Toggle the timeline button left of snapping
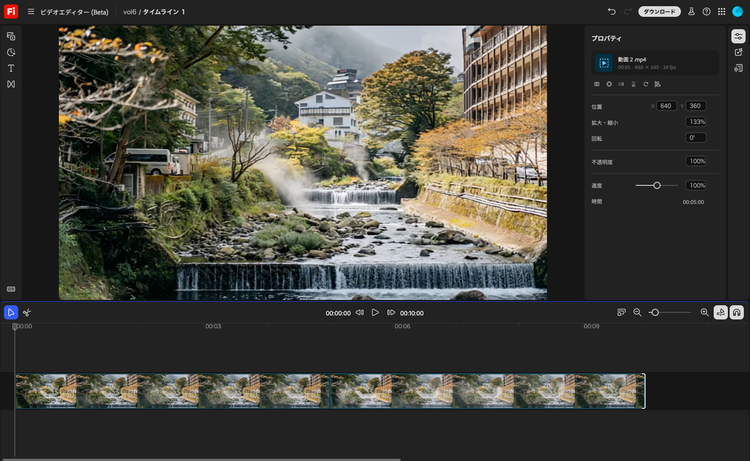This screenshot has height=461, width=750. (x=721, y=312)
